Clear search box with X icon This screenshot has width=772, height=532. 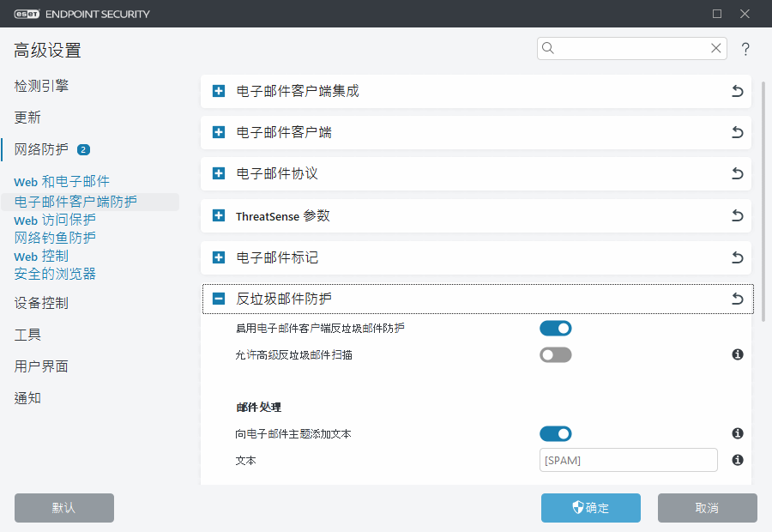click(716, 48)
